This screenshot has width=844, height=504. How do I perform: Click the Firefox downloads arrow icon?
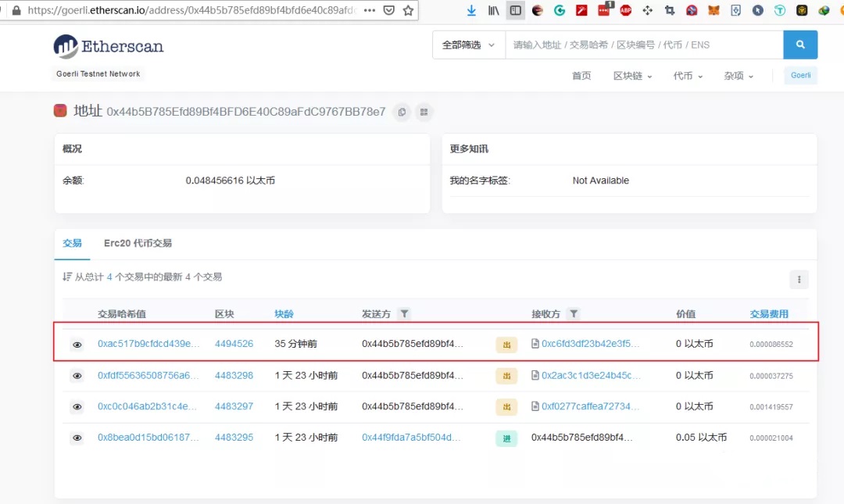tap(471, 11)
